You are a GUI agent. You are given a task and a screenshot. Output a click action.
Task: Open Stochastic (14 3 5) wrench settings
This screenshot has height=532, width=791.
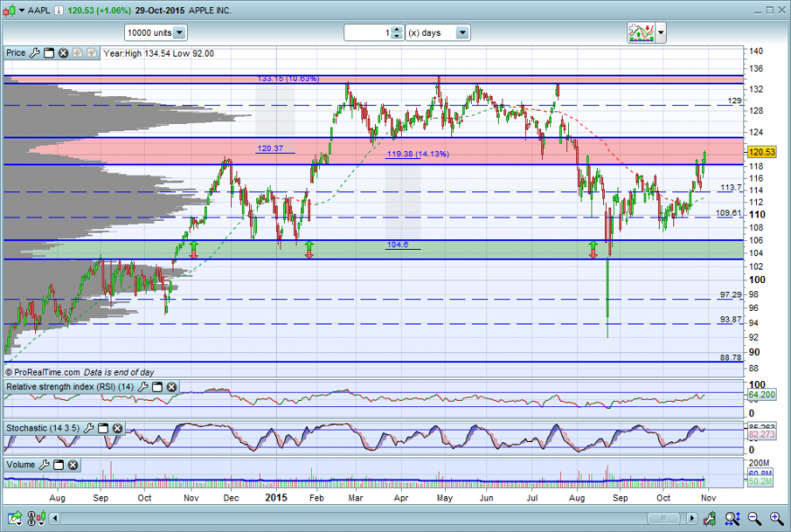[x=89, y=428]
